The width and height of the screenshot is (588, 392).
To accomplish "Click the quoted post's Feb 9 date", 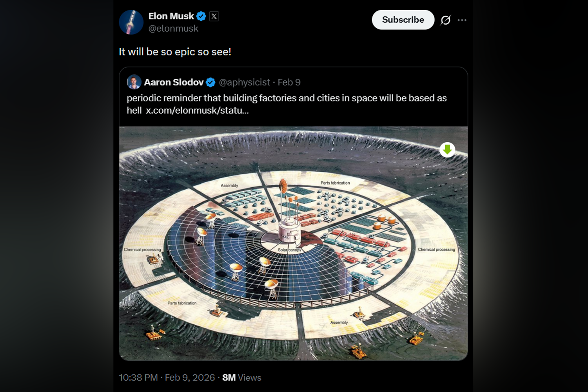I will (289, 82).
